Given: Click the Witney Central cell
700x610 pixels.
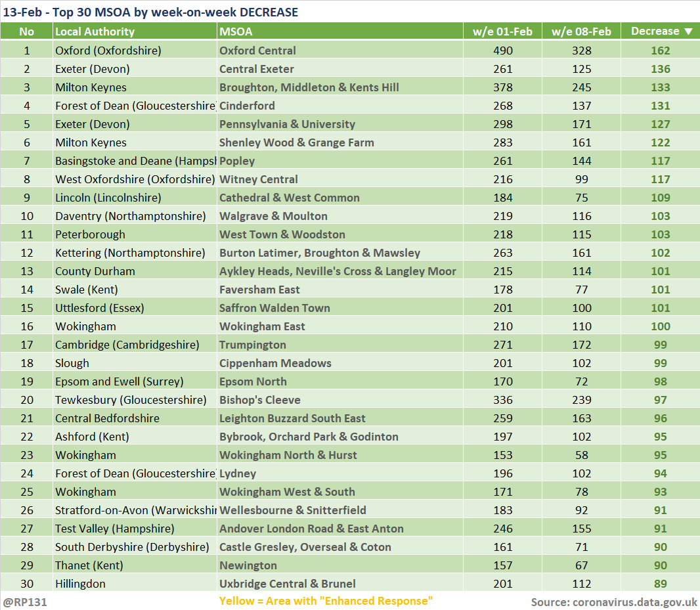Looking at the screenshot, I should coord(339,179).
